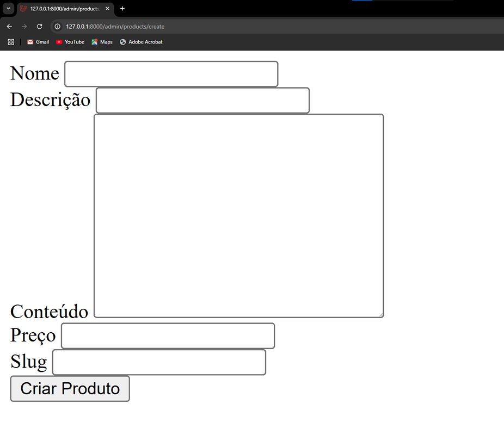This screenshot has width=504, height=435.
Task: Open the YouTube bookmark
Action: (70, 42)
